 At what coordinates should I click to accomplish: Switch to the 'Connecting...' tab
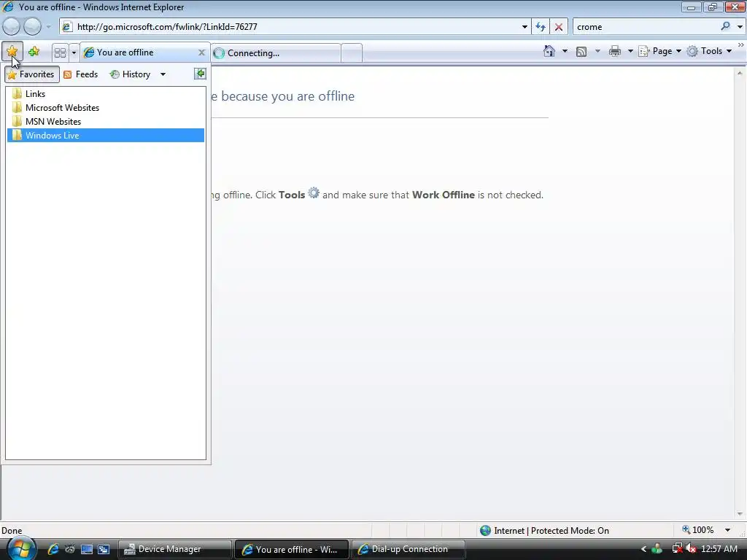pos(276,52)
